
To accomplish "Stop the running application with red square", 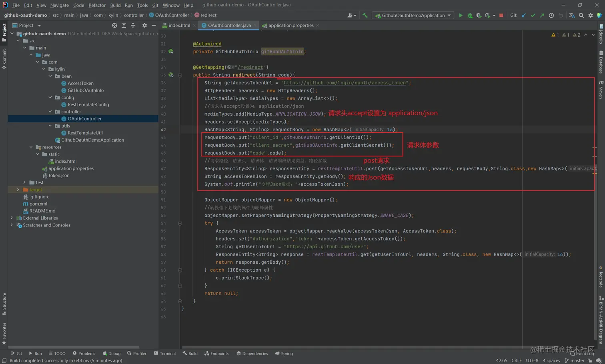I will click(x=501, y=15).
